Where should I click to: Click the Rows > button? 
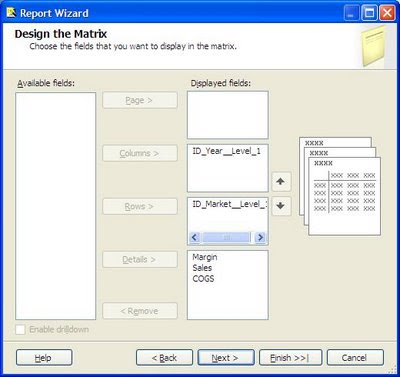click(x=140, y=206)
